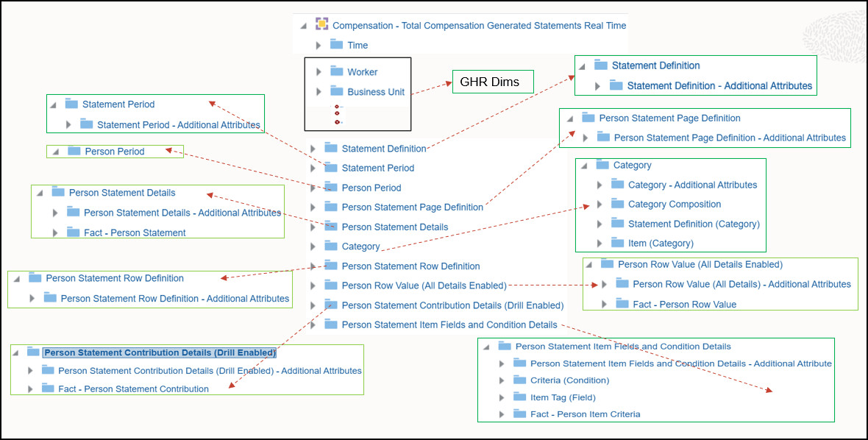Click folder icon of the expanded Category node
Viewport: 868px width, 440px height.
click(602, 164)
